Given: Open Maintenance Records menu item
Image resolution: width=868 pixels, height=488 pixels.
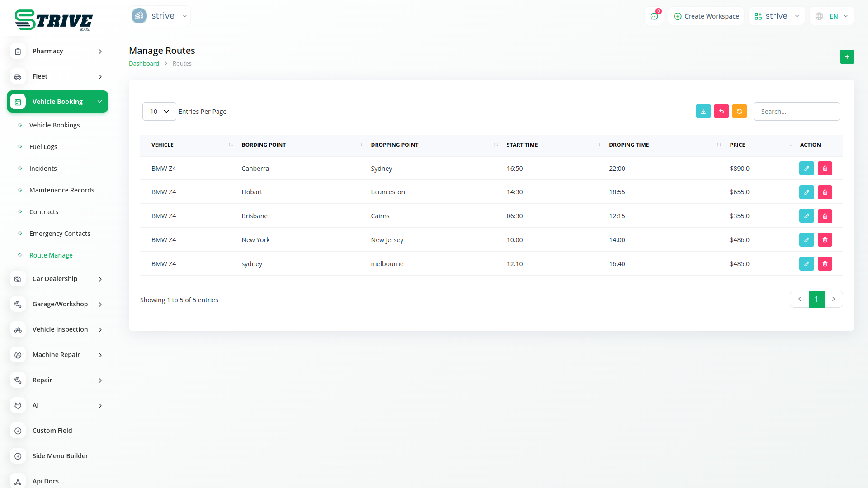Looking at the screenshot, I should 61,190.
